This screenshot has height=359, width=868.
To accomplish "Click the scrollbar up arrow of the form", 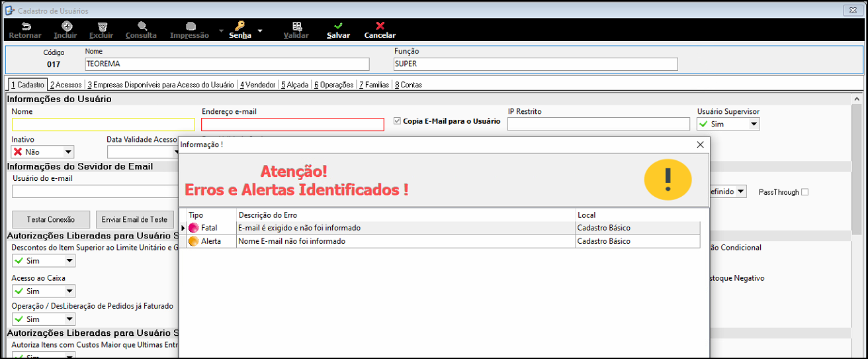I will (856, 99).
